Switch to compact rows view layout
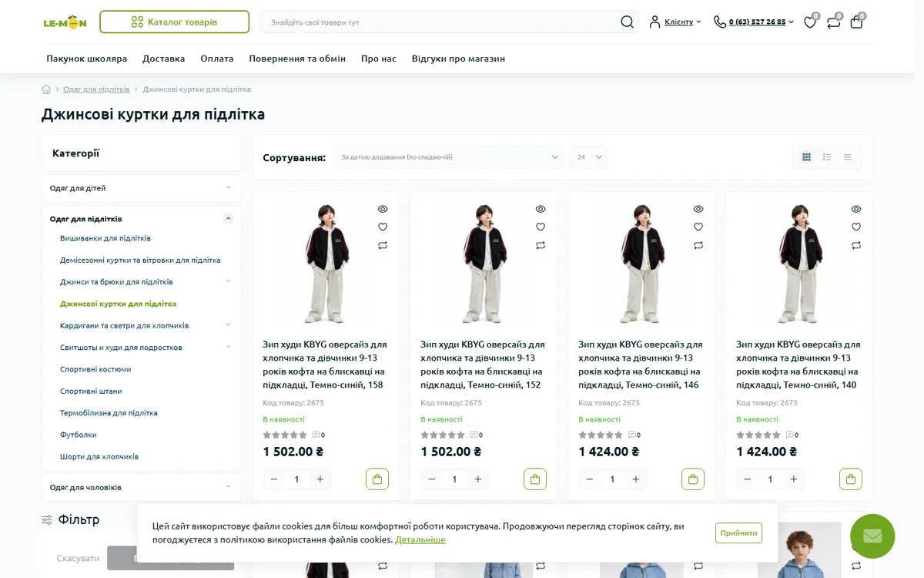 point(848,157)
